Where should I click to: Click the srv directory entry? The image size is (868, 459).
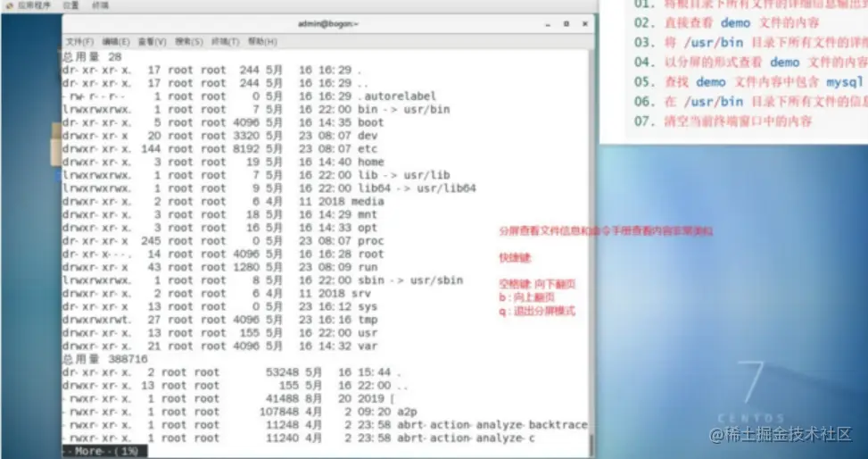tap(361, 294)
